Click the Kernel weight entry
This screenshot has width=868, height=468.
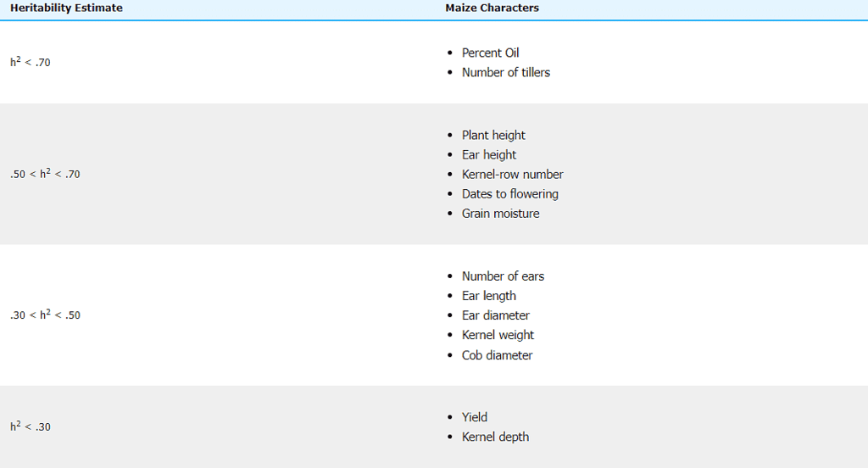(x=498, y=335)
